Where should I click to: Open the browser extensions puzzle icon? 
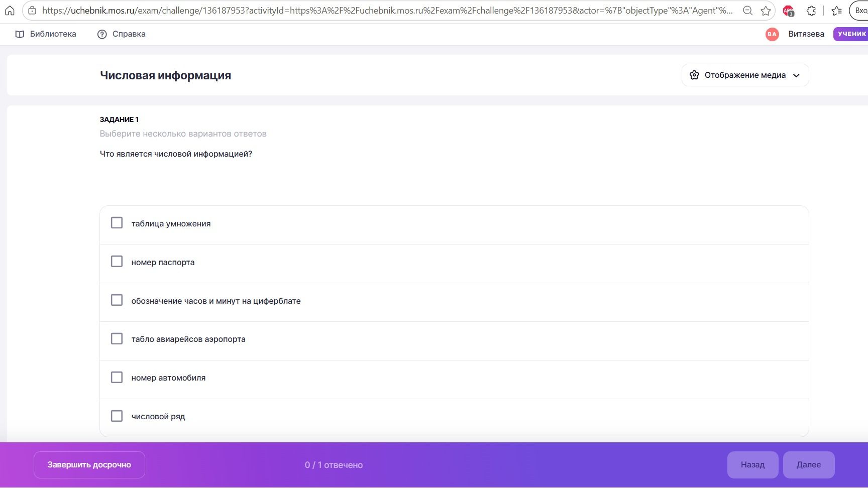tap(811, 11)
